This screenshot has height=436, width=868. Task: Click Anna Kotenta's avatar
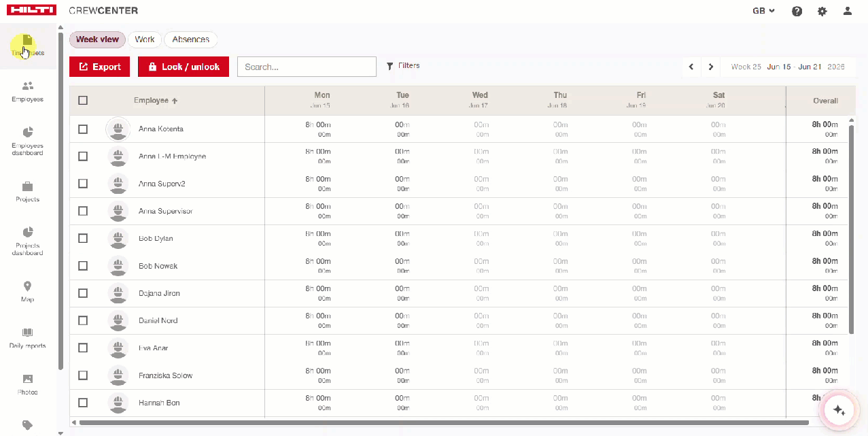pyautogui.click(x=118, y=129)
